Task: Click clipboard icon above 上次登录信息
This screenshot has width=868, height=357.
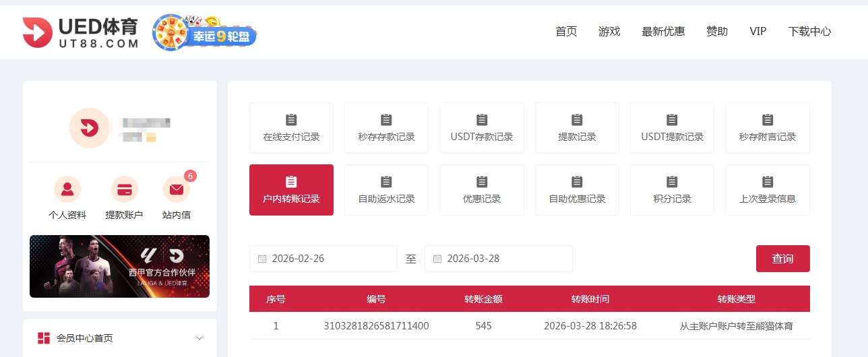Action: 768,181
